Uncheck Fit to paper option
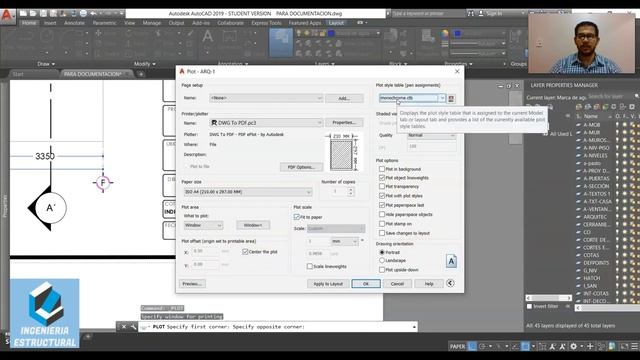This screenshot has height=360, width=640. (297, 217)
